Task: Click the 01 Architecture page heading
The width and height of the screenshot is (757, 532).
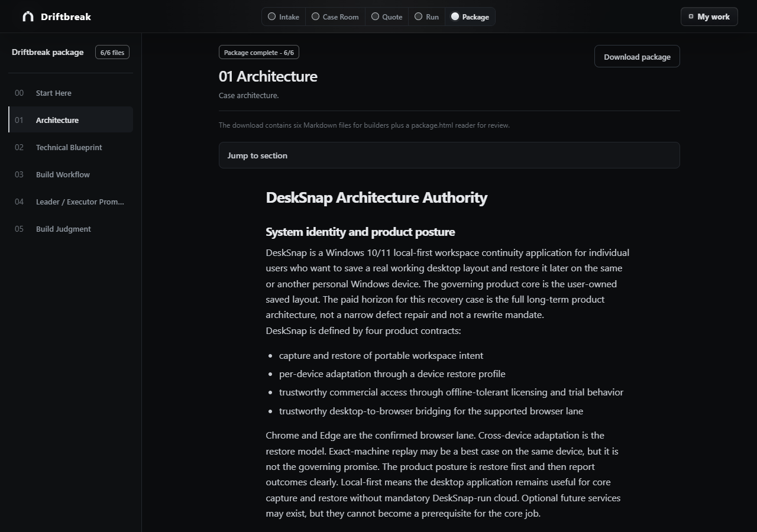Action: [268, 76]
